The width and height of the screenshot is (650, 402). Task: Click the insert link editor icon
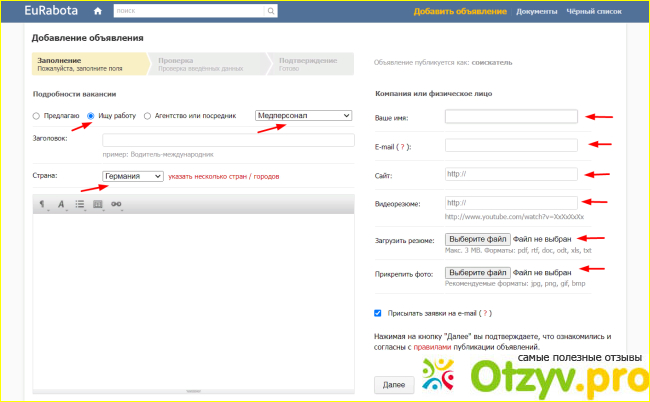pyautogui.click(x=116, y=203)
